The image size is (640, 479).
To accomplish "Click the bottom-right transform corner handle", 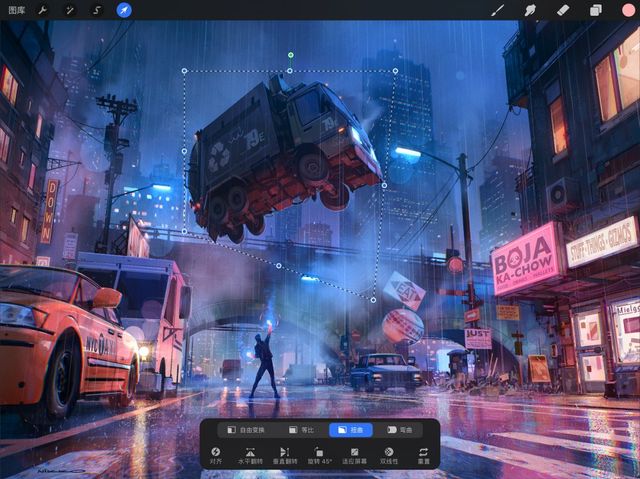I will (373, 300).
